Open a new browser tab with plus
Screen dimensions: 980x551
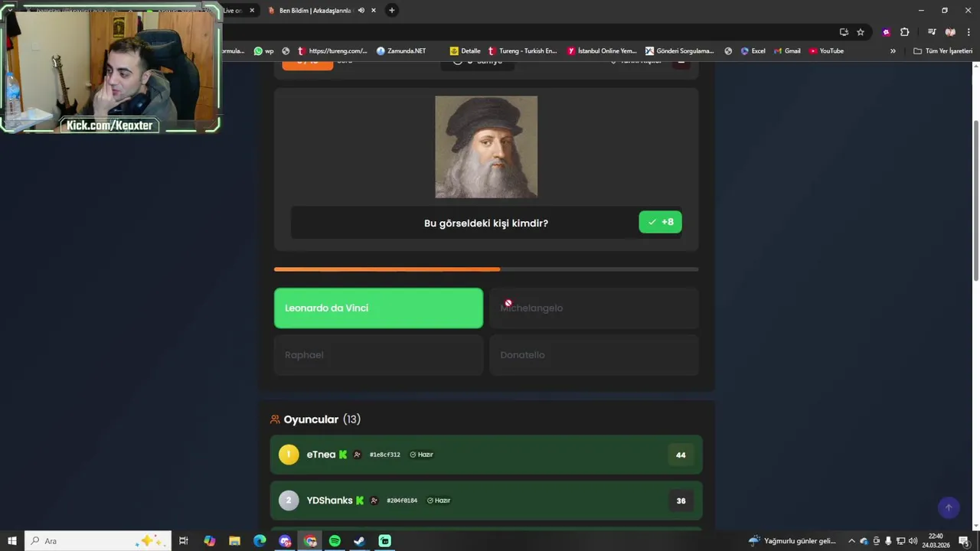click(392, 10)
